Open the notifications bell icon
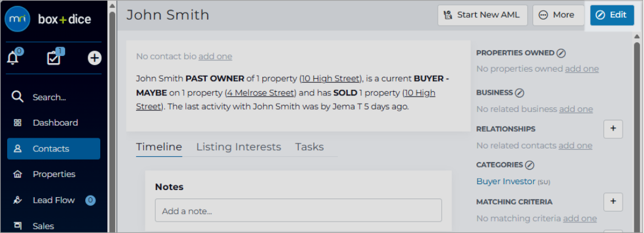This screenshot has height=233, width=644. coord(13,58)
